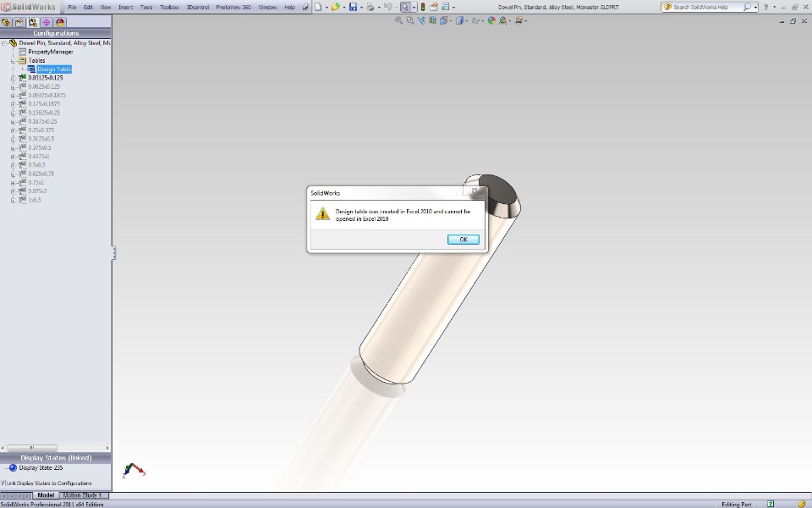Collapse the Tables folder node
The image size is (812, 508).
click(x=13, y=61)
